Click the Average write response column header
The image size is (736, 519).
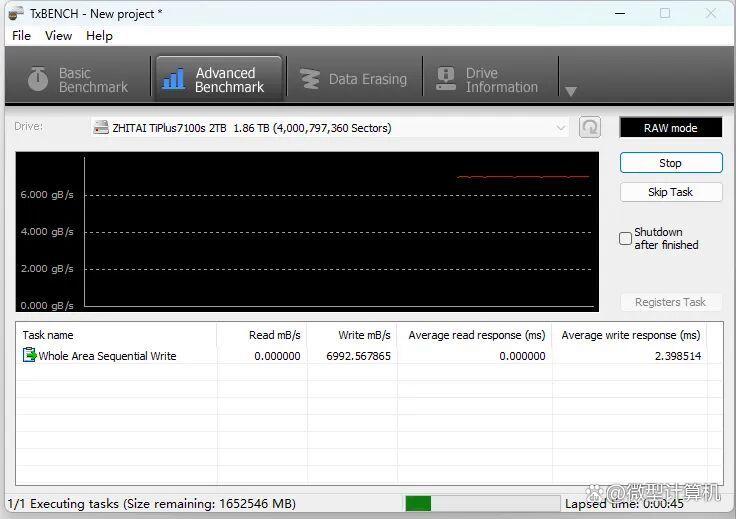point(629,335)
